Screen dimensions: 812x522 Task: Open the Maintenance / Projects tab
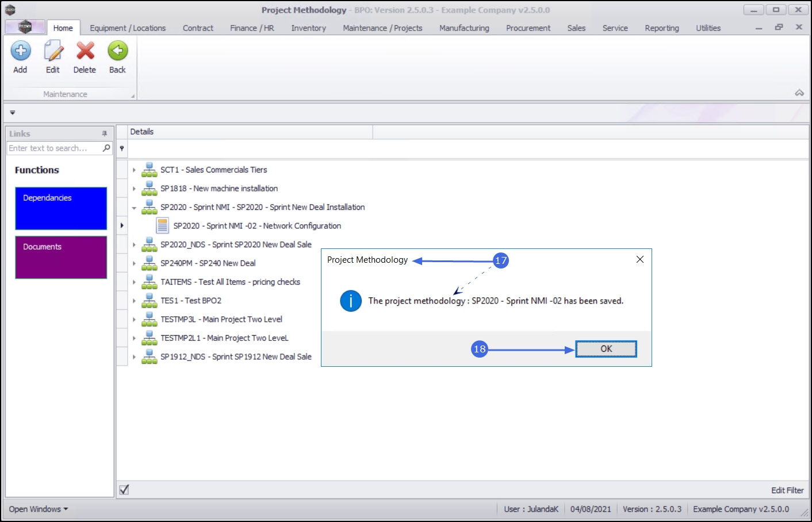382,28
